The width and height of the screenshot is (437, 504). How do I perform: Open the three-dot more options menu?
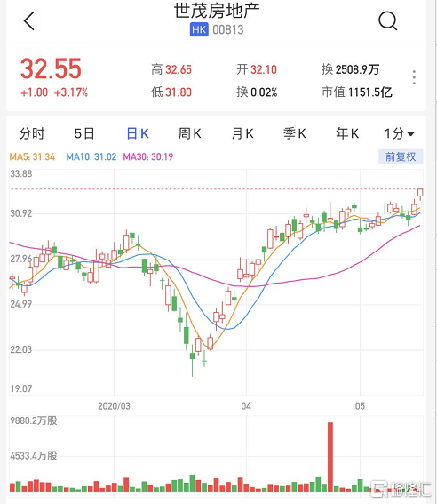point(414,77)
